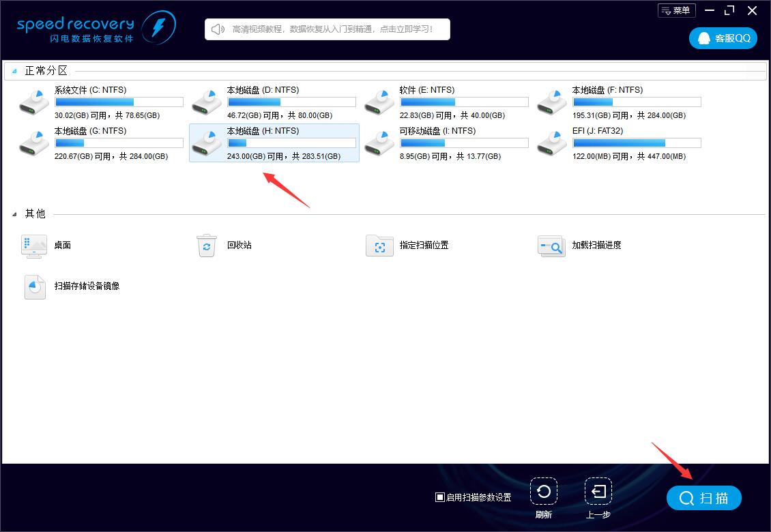Select the EFI J: FAT32 partition icon
Viewport: 771px width, 532px height.
point(551,143)
